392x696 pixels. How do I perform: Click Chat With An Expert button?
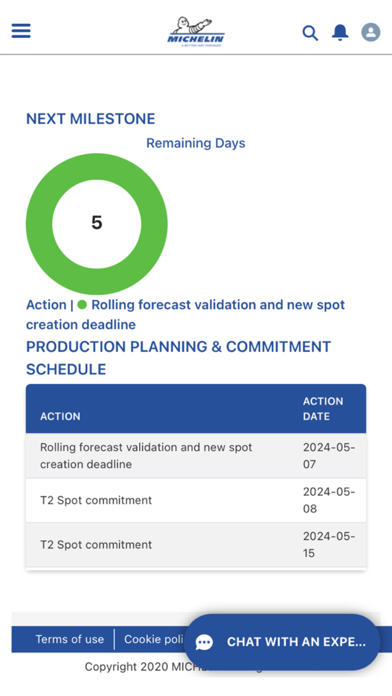point(282,642)
